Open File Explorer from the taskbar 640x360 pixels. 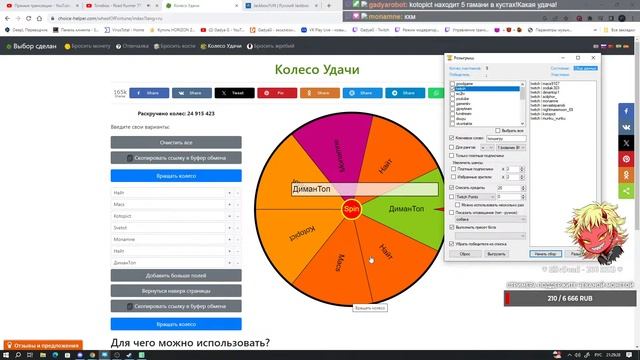click(42, 355)
